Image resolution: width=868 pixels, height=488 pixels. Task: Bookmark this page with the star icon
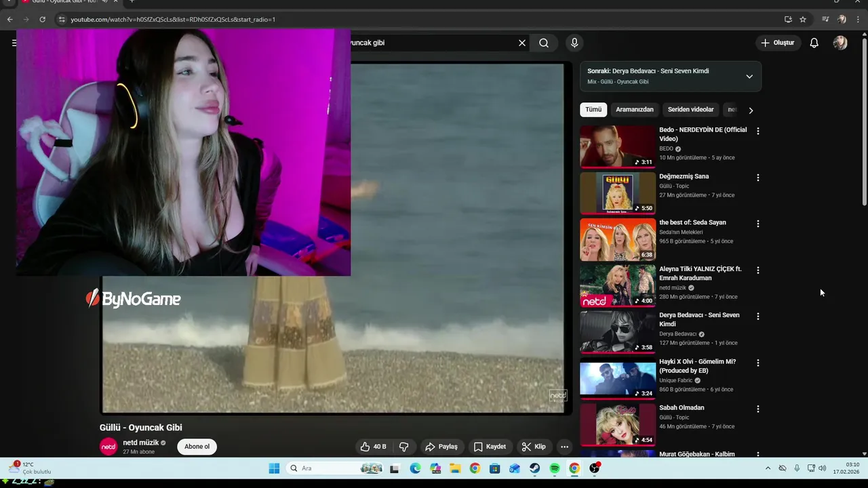pyautogui.click(x=803, y=20)
